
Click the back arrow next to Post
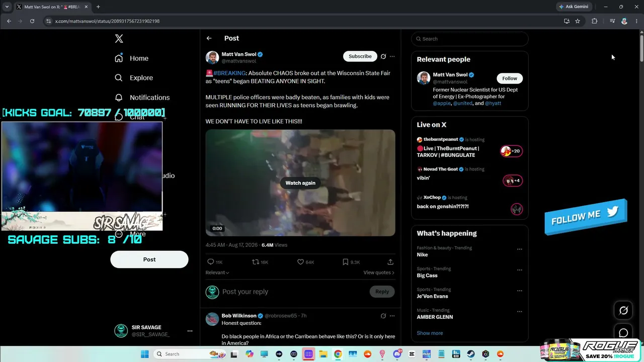pyautogui.click(x=209, y=38)
